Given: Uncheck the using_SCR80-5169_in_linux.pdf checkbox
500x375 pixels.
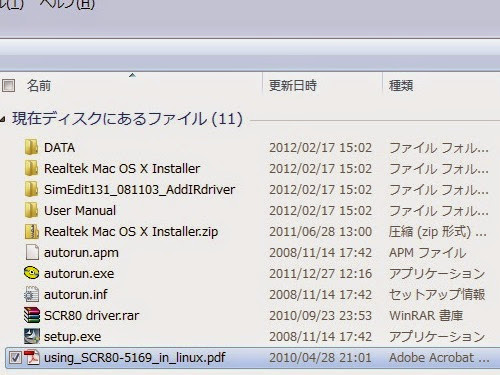Looking at the screenshot, I should pyautogui.click(x=15, y=358).
